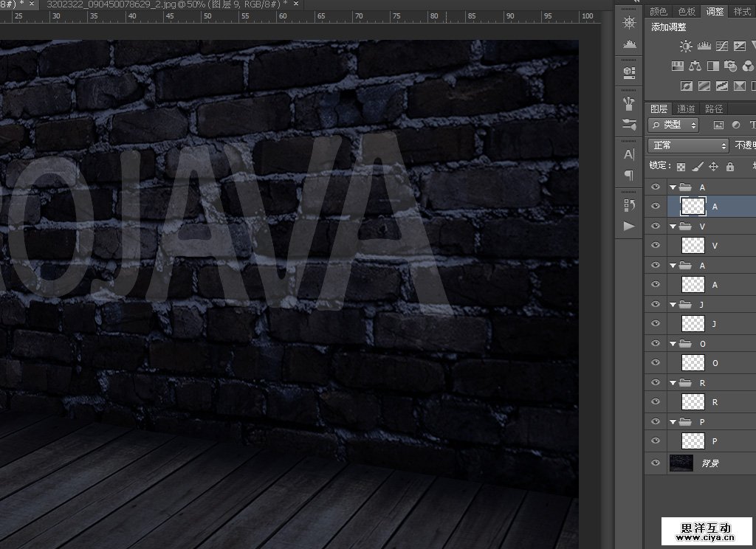
Task: Collapse the R layer group
Action: click(x=673, y=383)
